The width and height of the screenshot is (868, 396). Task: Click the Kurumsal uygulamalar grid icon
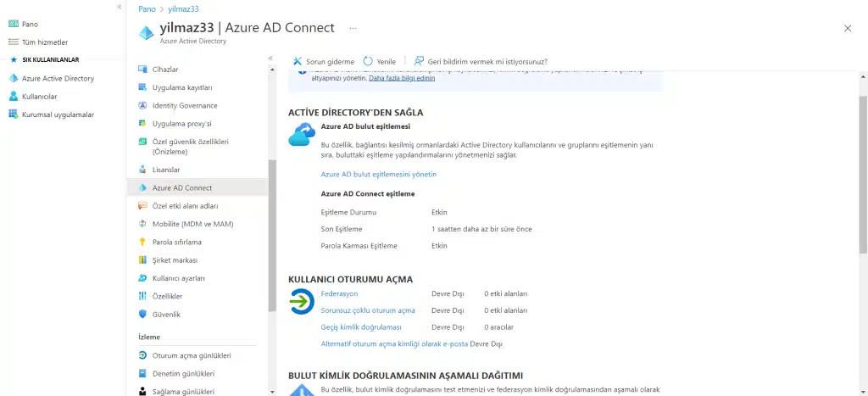click(x=13, y=114)
